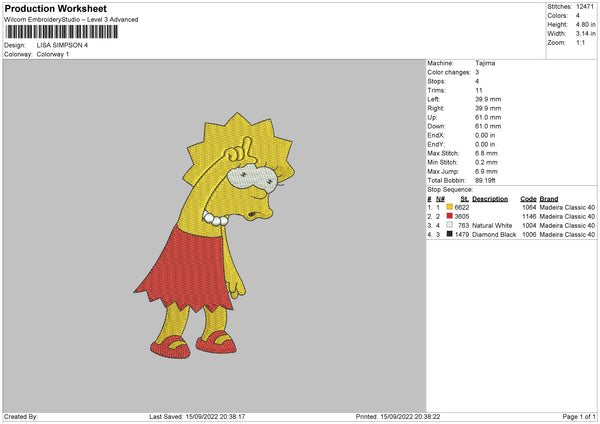Click the 'Page 1 of 1' footer text

pyautogui.click(x=579, y=417)
